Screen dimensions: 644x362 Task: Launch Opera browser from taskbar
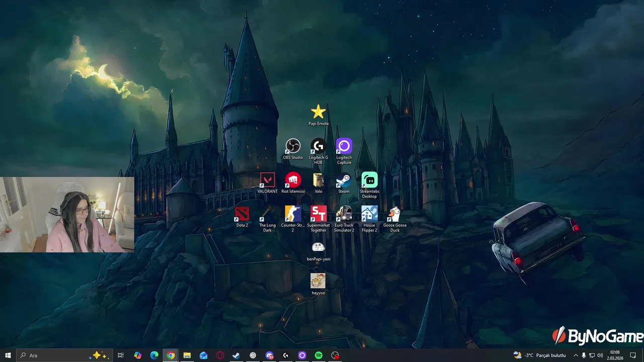click(x=220, y=355)
